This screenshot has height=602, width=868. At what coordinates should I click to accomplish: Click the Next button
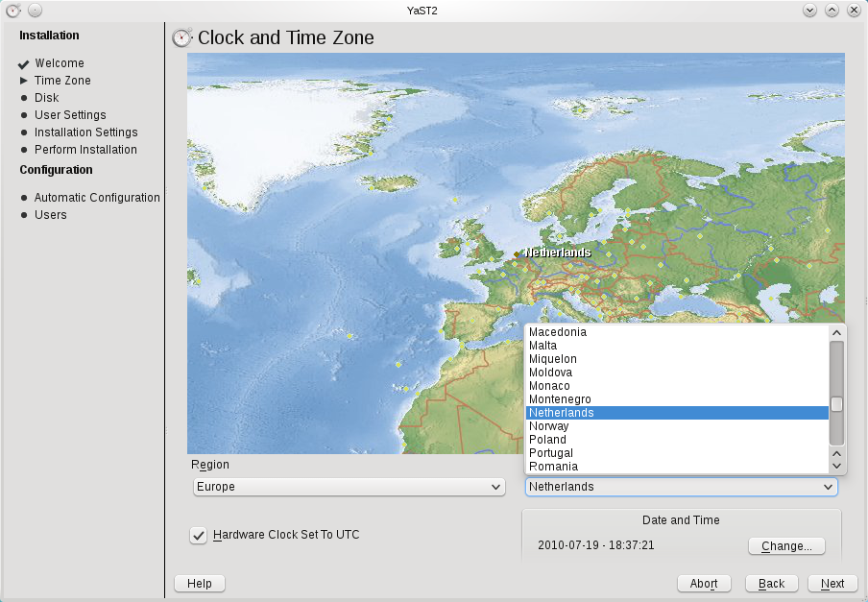832,584
